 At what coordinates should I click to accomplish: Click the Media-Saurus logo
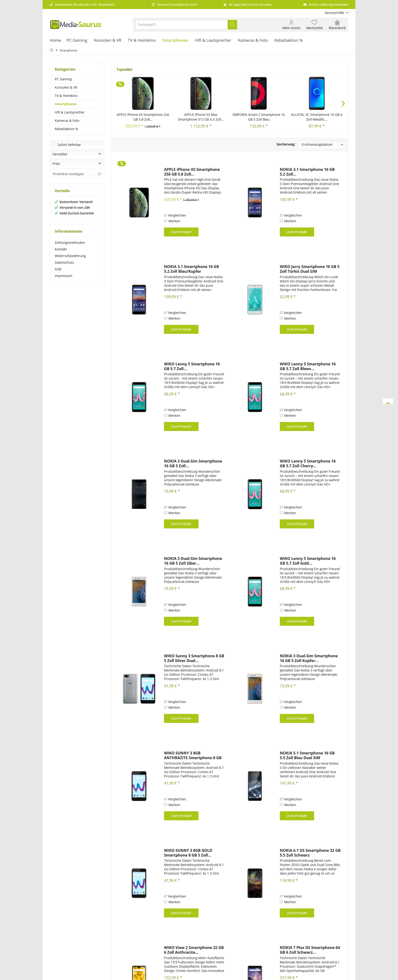pyautogui.click(x=76, y=25)
